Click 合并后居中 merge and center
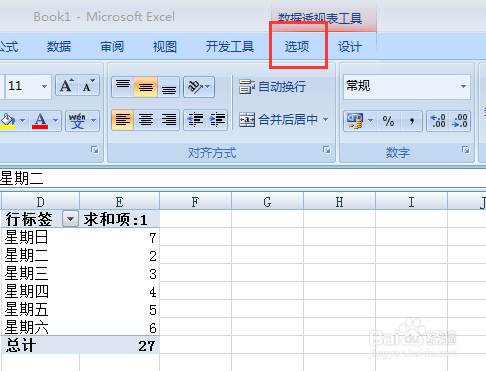Screen dimensions: 486x371 tap(278, 119)
